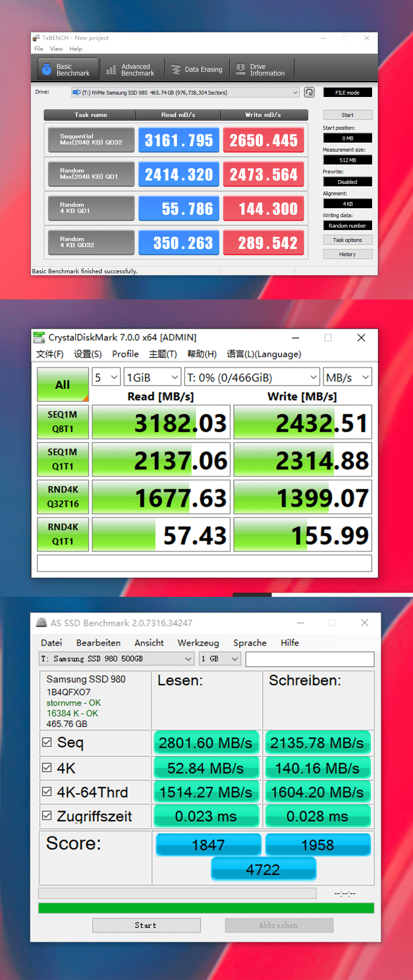This screenshot has height=980, width=413.
Task: Open the AS SSD Datei menu
Action: coord(51,643)
